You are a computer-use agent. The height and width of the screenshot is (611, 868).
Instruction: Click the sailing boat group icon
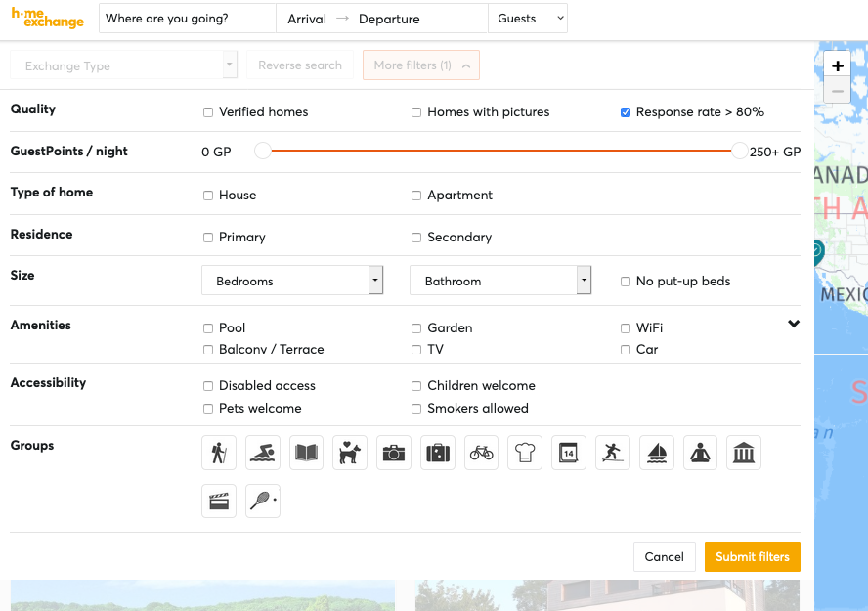(656, 453)
